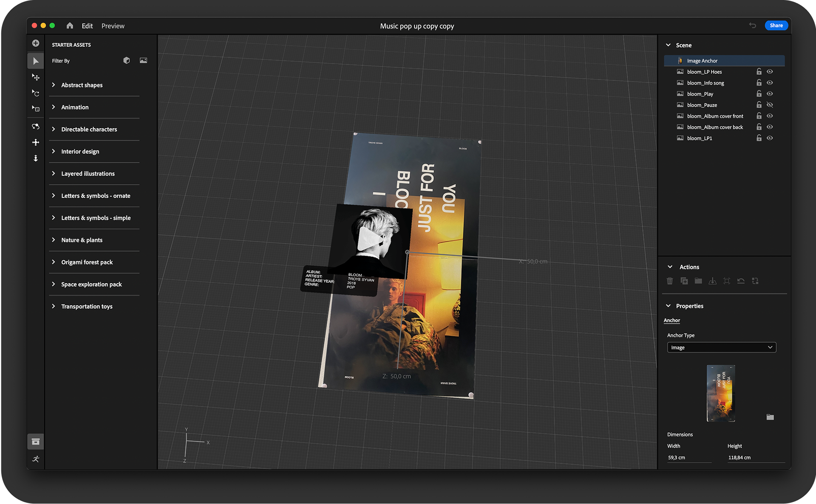
Task: Hide the bloom_Info song layer
Action: coord(770,83)
